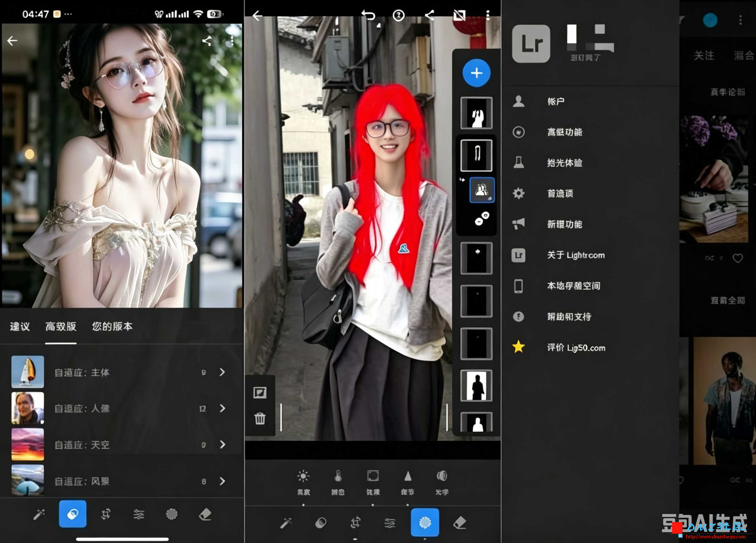The height and width of the screenshot is (543, 756).
Task: Switch to the 您的版本 tab
Action: [x=112, y=326]
